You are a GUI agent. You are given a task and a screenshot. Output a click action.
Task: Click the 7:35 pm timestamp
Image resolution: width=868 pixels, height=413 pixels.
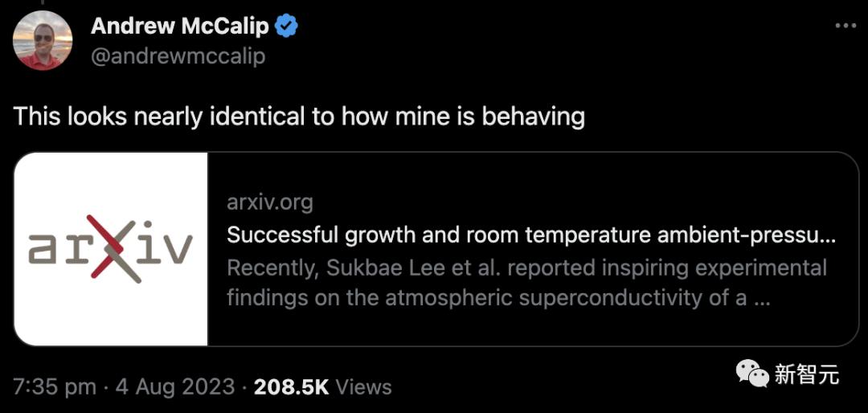coord(55,386)
